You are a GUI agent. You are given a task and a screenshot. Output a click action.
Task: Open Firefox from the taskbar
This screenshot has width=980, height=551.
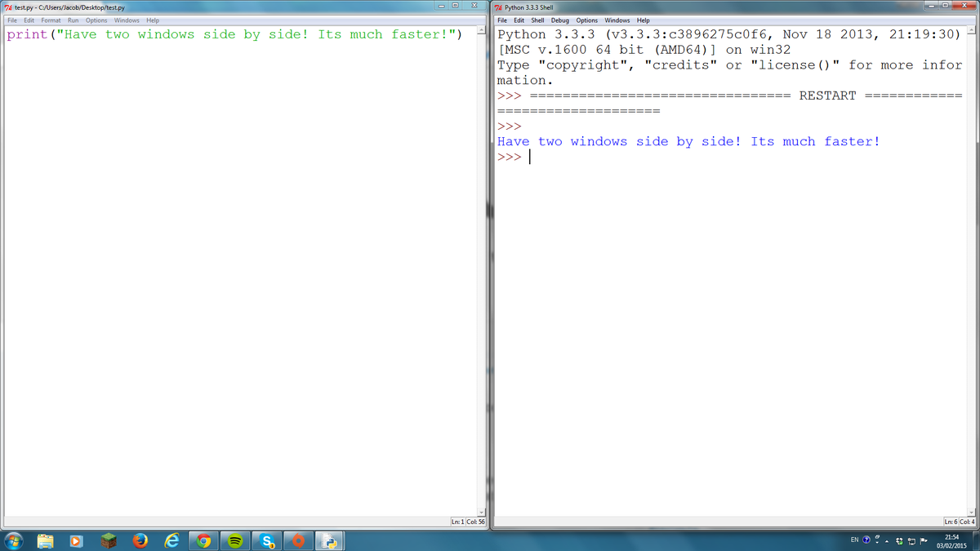139,540
